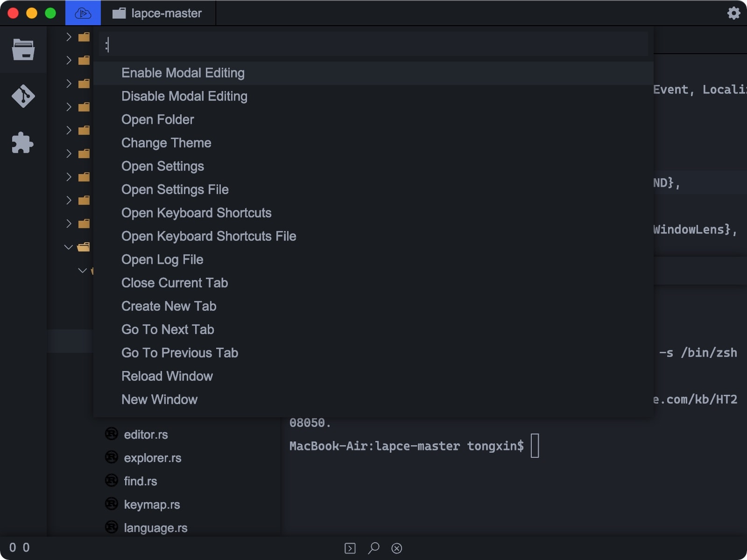Click the remote connection cloud icon

83,13
